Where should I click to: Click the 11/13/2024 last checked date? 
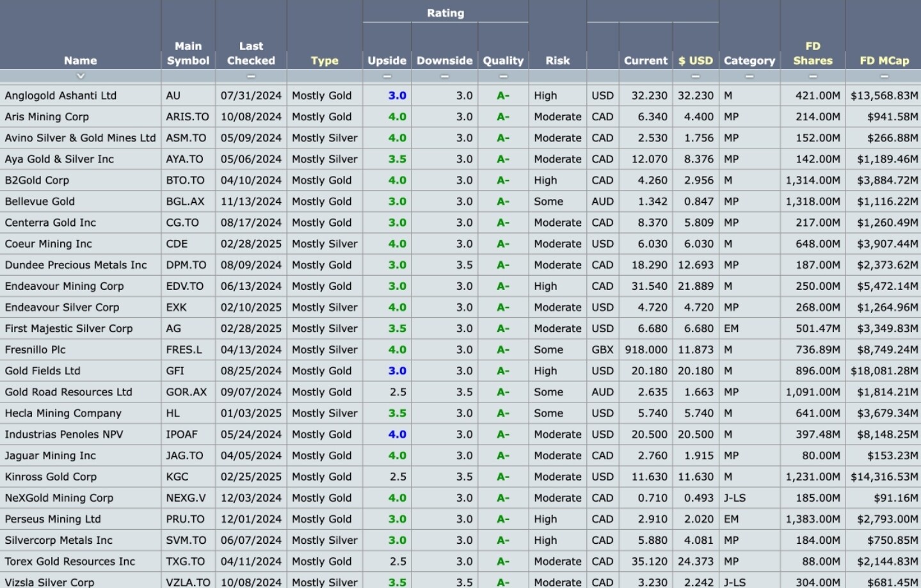click(x=251, y=201)
